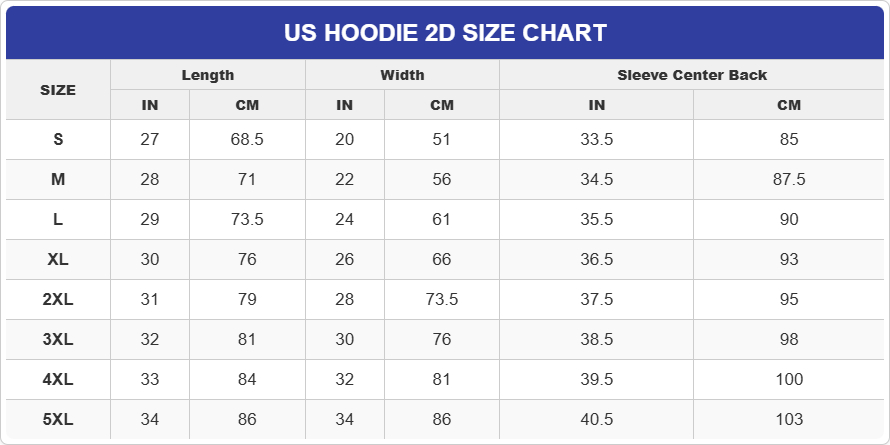Click the M size row label
890x445 pixels.
click(x=58, y=180)
